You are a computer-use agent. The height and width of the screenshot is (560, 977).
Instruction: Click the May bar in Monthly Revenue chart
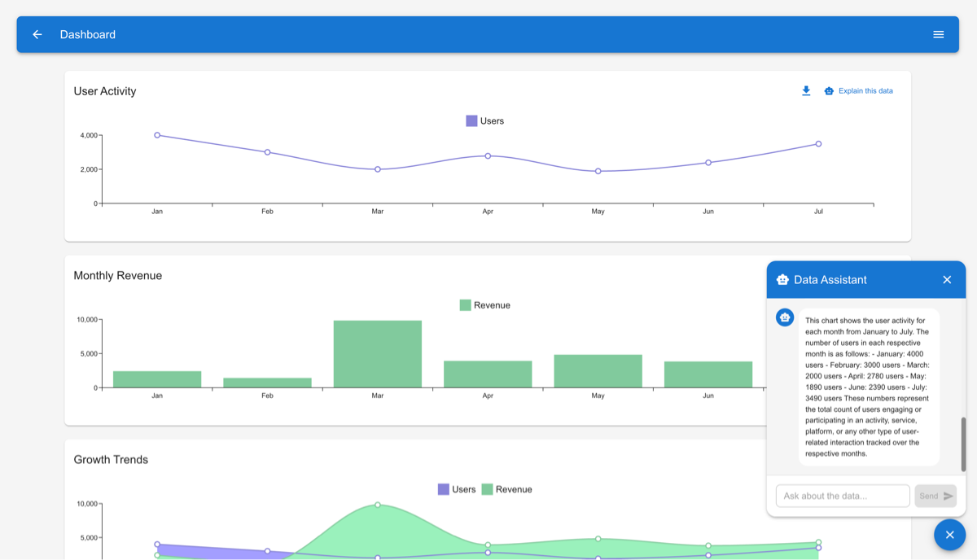pyautogui.click(x=598, y=371)
